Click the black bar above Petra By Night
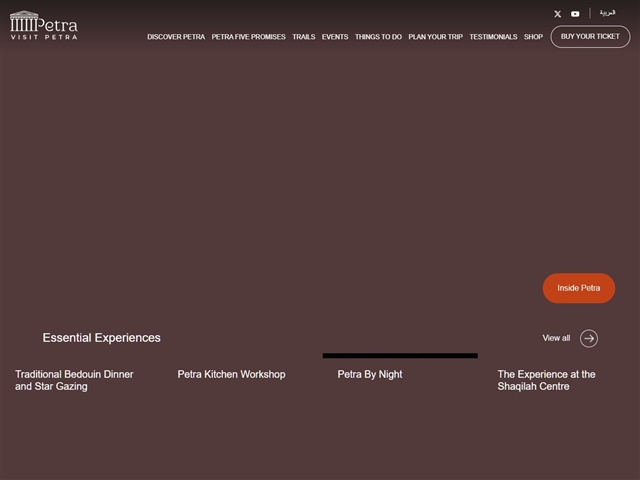This screenshot has height=480, width=640. pos(400,355)
